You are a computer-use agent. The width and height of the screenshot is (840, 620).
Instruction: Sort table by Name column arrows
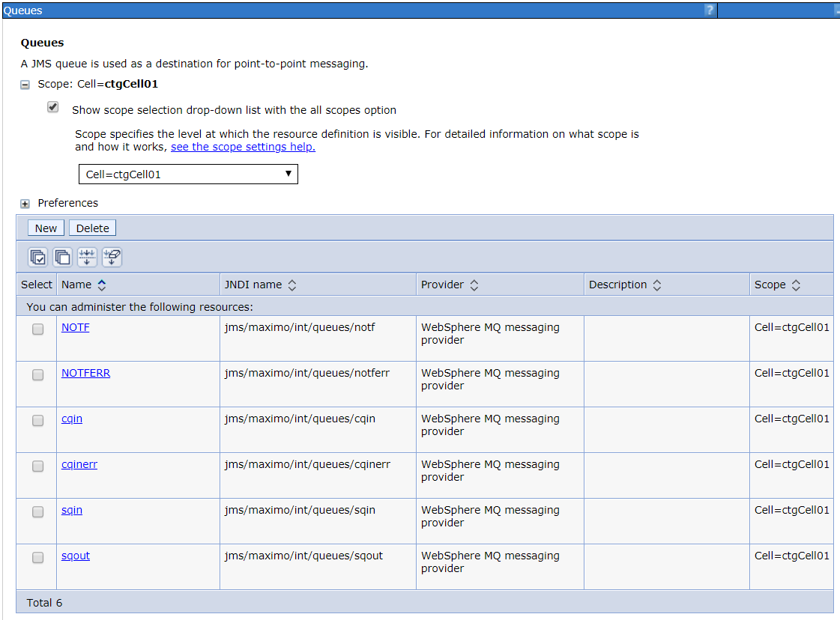(x=102, y=285)
